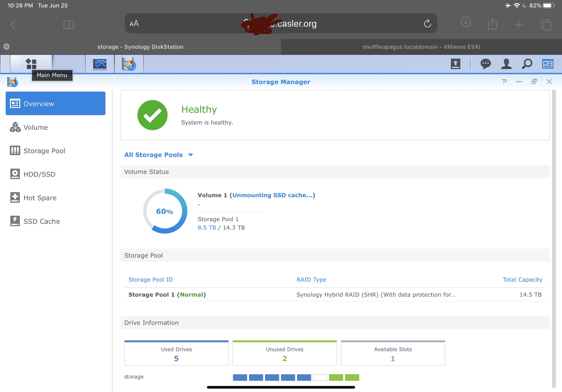The height and width of the screenshot is (392, 562).
Task: Click Storage Manager taskbar icon
Action: click(129, 64)
